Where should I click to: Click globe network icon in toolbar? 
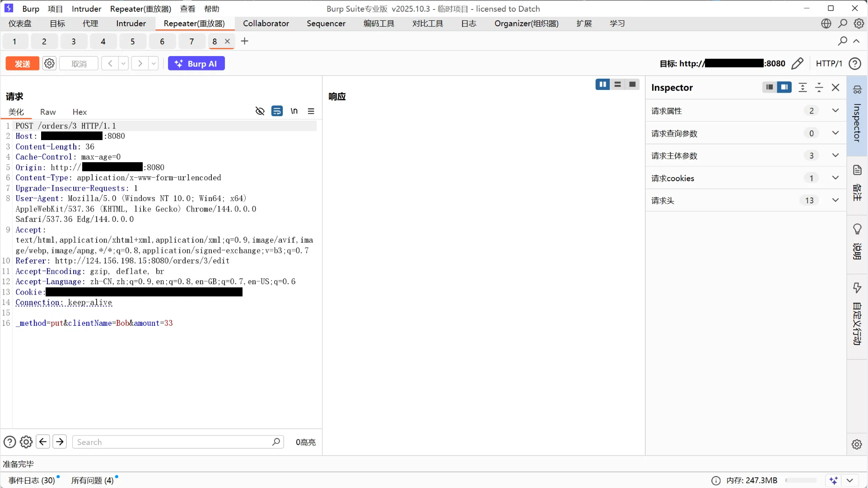pos(826,23)
